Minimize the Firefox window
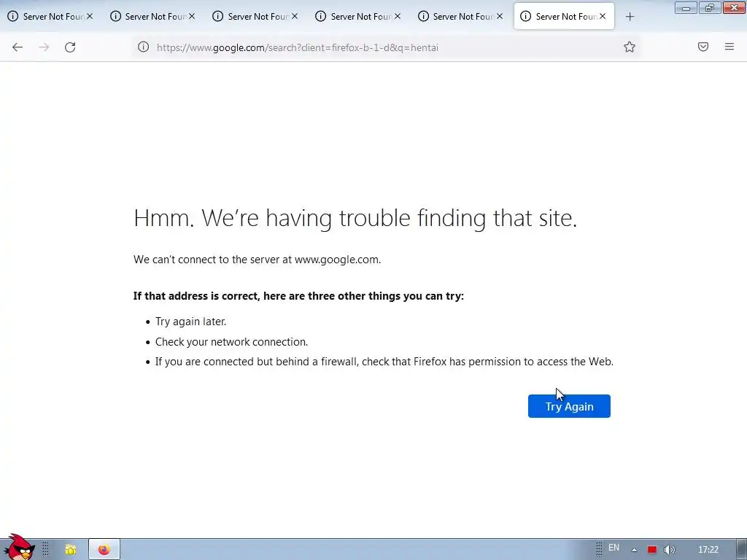The height and width of the screenshot is (560, 747). (686, 7)
